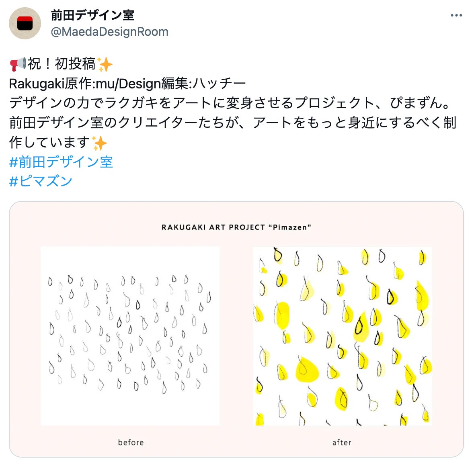Click the sparkle emoji after 作しています
Viewport: 476px width, 462px height.
[100, 143]
